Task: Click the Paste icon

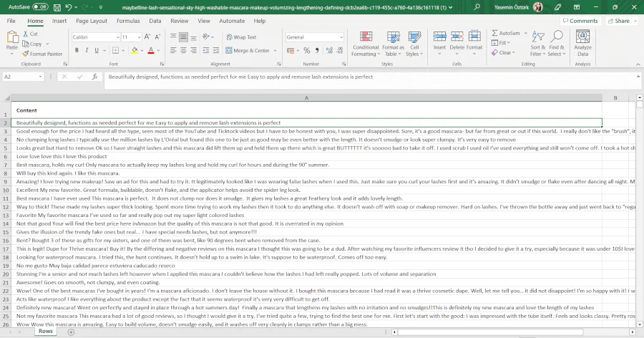Action: (12, 37)
